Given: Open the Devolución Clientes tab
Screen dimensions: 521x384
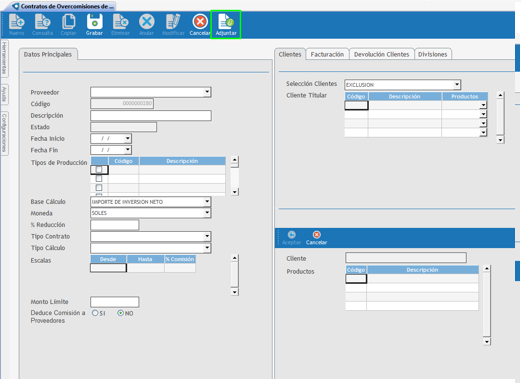Looking at the screenshot, I should pos(382,54).
